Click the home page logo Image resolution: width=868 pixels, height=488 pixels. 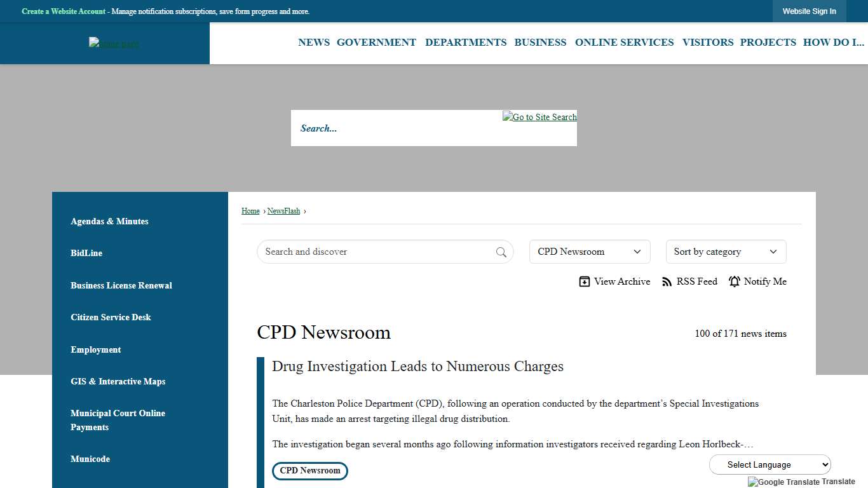pyautogui.click(x=114, y=43)
